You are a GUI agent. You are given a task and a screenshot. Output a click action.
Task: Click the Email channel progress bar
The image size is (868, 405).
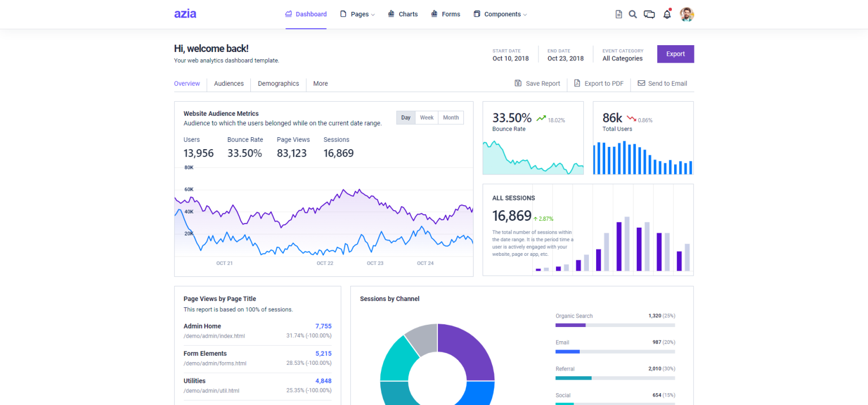click(x=615, y=351)
